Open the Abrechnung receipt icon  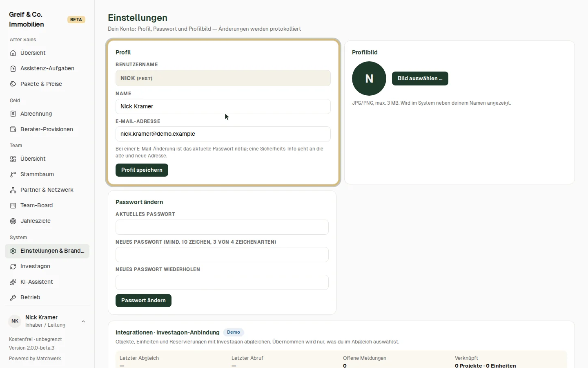coord(13,114)
